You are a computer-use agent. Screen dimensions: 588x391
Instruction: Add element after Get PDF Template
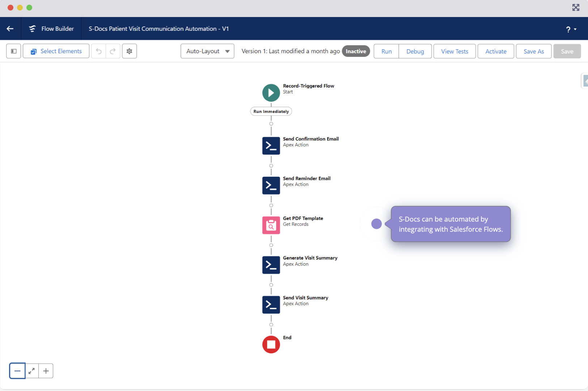[x=271, y=245]
